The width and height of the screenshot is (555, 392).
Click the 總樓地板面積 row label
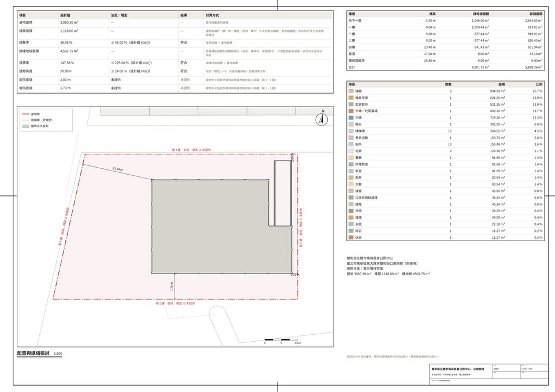coord(29,51)
